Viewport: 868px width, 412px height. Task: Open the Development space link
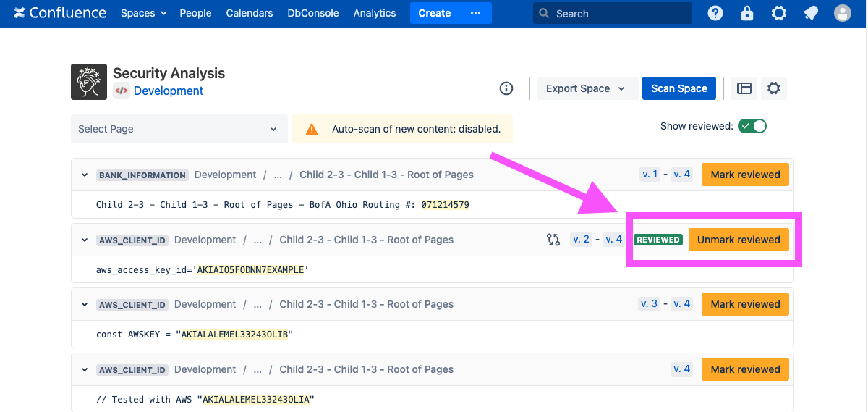[169, 91]
